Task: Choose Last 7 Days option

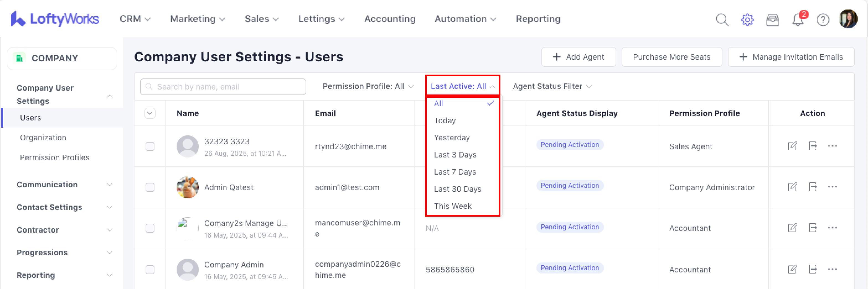Action: 454,172
